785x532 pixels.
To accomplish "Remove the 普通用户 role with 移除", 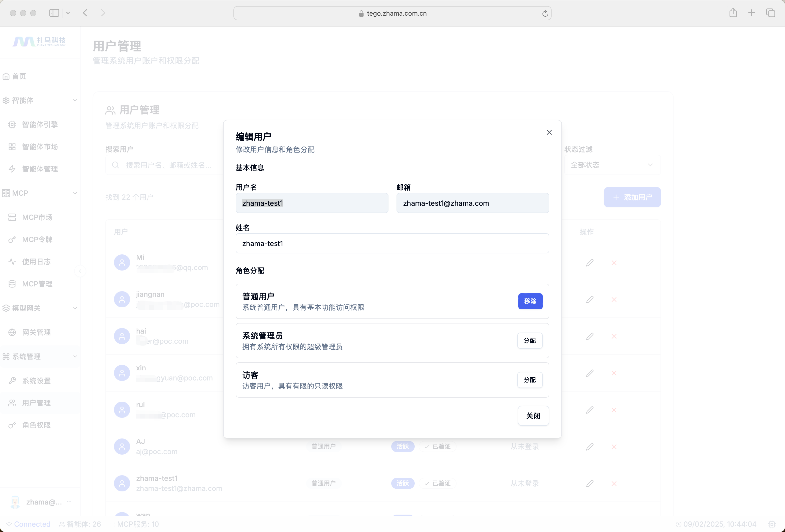I will click(530, 301).
